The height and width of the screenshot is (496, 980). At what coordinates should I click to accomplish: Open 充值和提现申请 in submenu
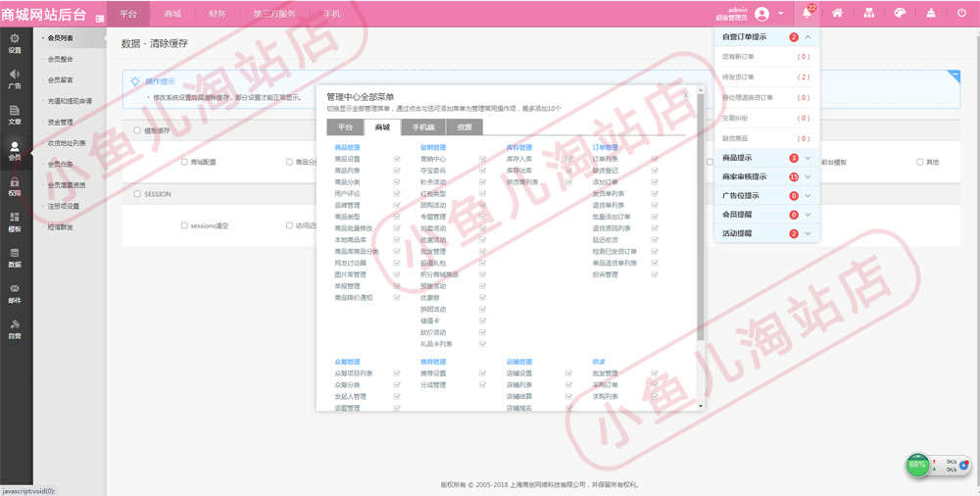(70, 101)
